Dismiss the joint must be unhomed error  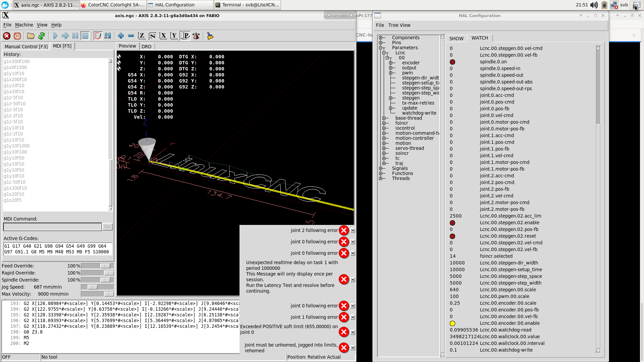tap(344, 348)
